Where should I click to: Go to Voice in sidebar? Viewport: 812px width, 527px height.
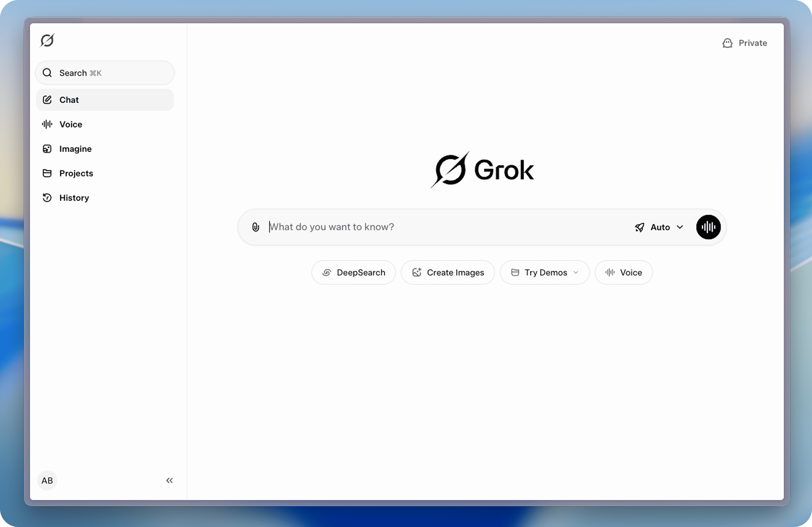pos(71,124)
